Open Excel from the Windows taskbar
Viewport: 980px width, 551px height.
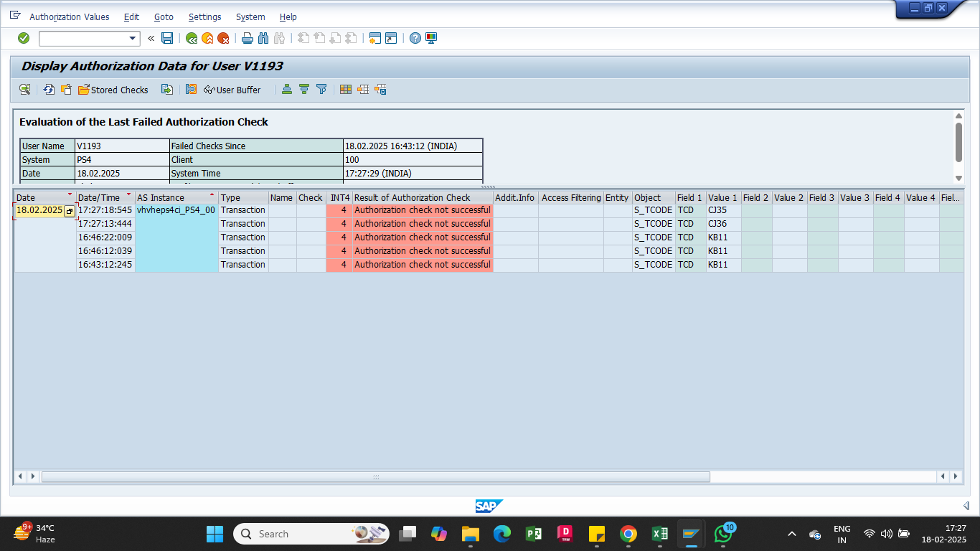click(659, 534)
